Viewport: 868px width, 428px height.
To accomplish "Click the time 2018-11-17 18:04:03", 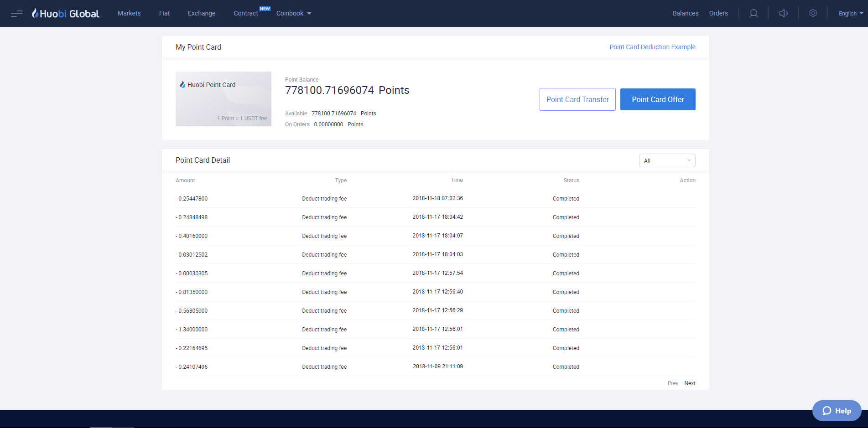I will (x=438, y=254).
